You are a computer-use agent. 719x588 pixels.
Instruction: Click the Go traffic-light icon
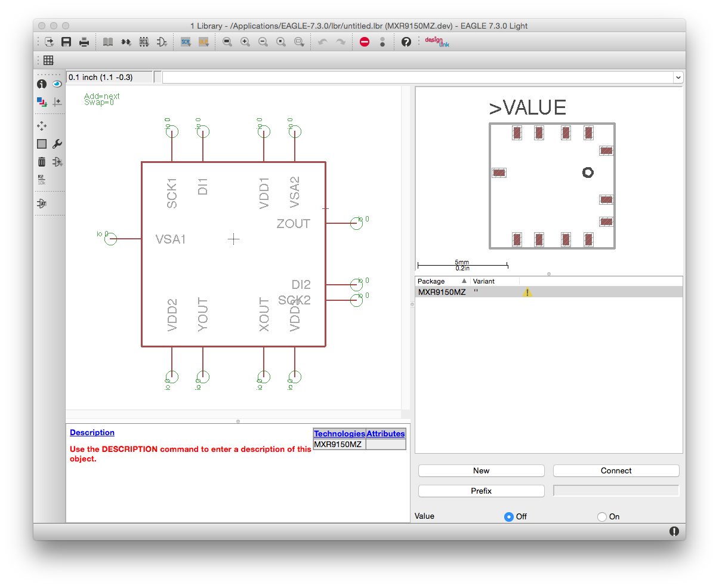pyautogui.click(x=382, y=42)
